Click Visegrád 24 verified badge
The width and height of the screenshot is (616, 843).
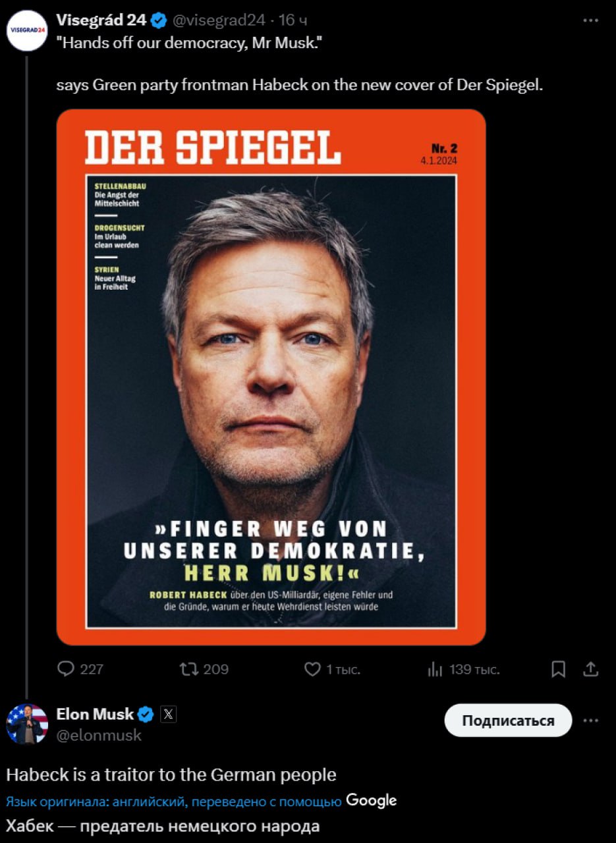(159, 20)
